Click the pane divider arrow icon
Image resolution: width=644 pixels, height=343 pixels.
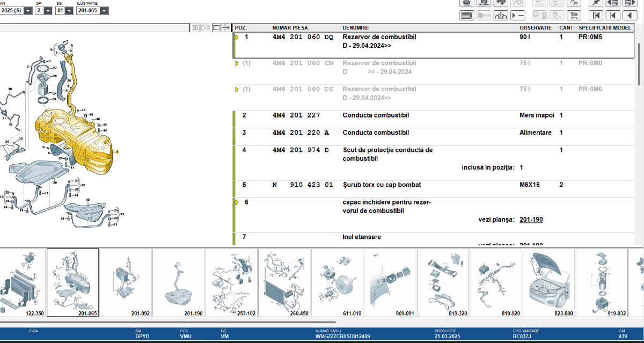[225, 27]
